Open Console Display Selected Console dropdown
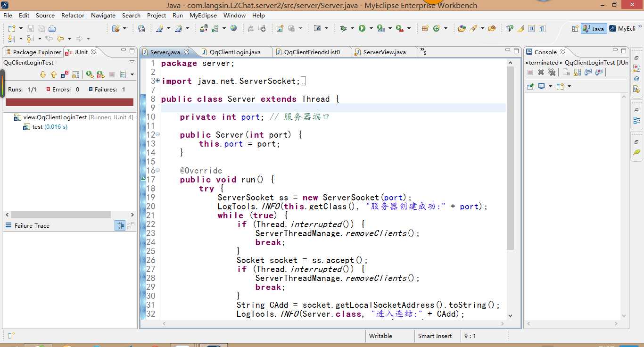 pyautogui.click(x=550, y=86)
